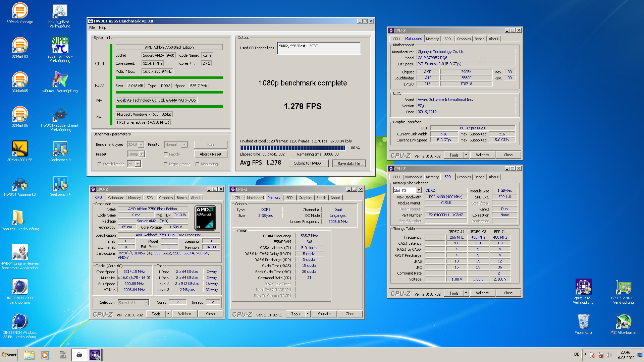The width and height of the screenshot is (644, 362).
Task: Launch HWBOT Unigine Heaven Benchmark icon
Action: (20, 257)
